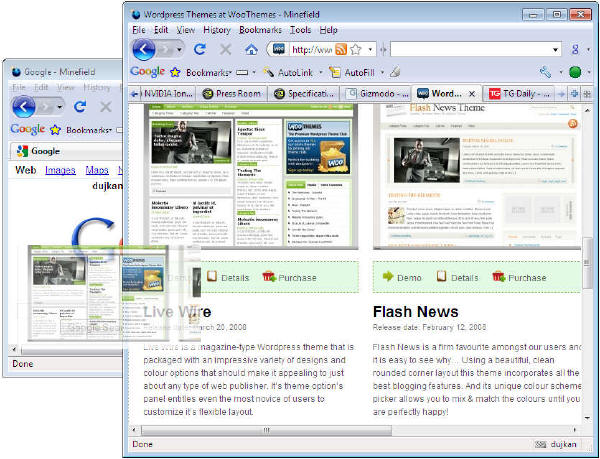This screenshot has width=600, height=459.
Task: Click the vertical scrollbar thumb in the WooThemes window
Action: pos(587,262)
